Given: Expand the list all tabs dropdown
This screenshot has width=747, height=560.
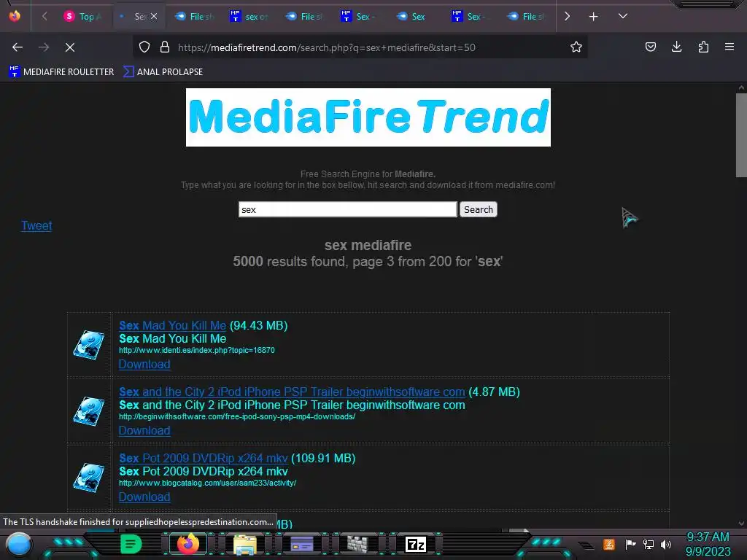Looking at the screenshot, I should (623, 16).
